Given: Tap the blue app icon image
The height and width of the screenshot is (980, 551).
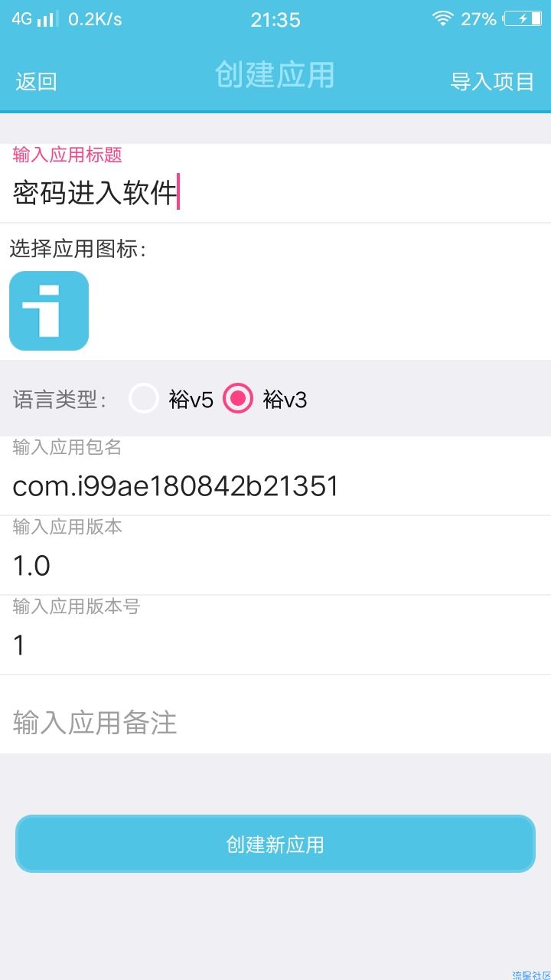Looking at the screenshot, I should pyautogui.click(x=49, y=311).
